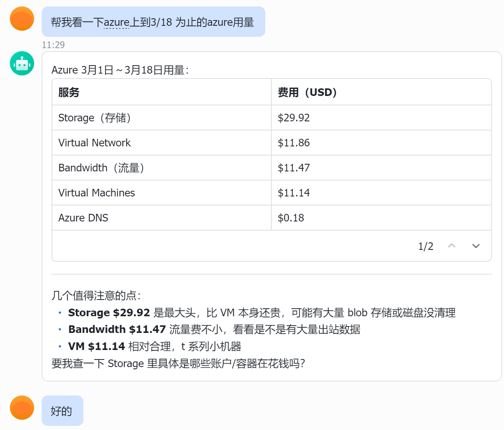The image size is (504, 430).
Task: Select the Virtual Network table cell
Action: (162, 143)
